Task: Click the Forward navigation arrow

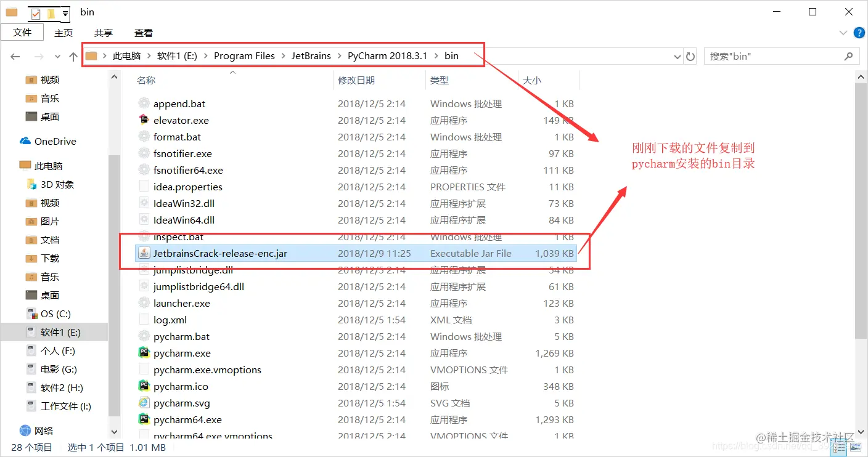Action: click(x=38, y=56)
